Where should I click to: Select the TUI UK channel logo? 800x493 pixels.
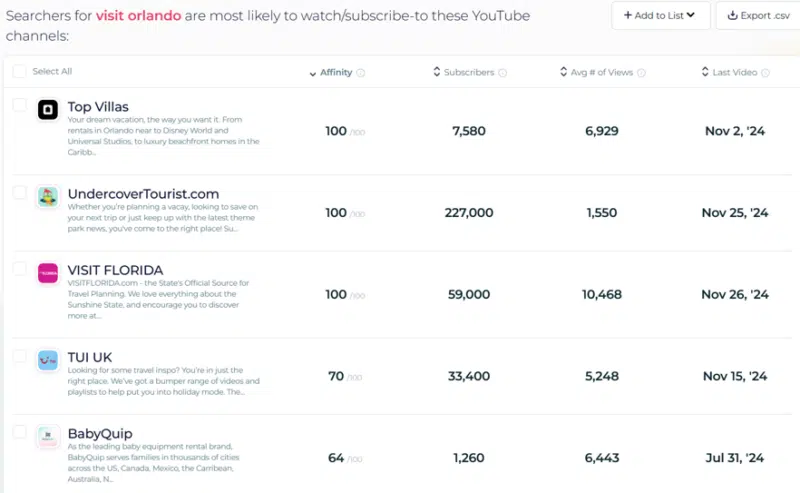[x=48, y=360]
